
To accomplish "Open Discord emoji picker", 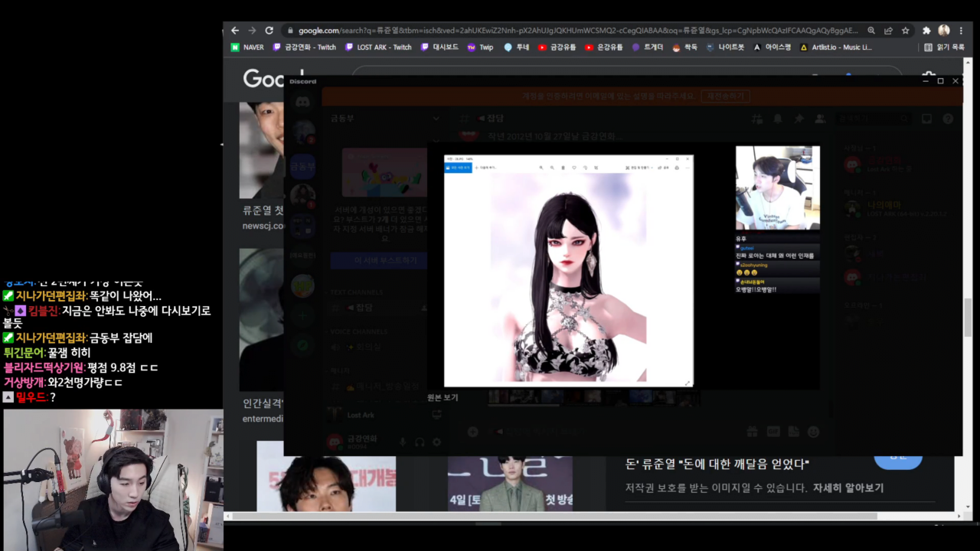I will [813, 432].
